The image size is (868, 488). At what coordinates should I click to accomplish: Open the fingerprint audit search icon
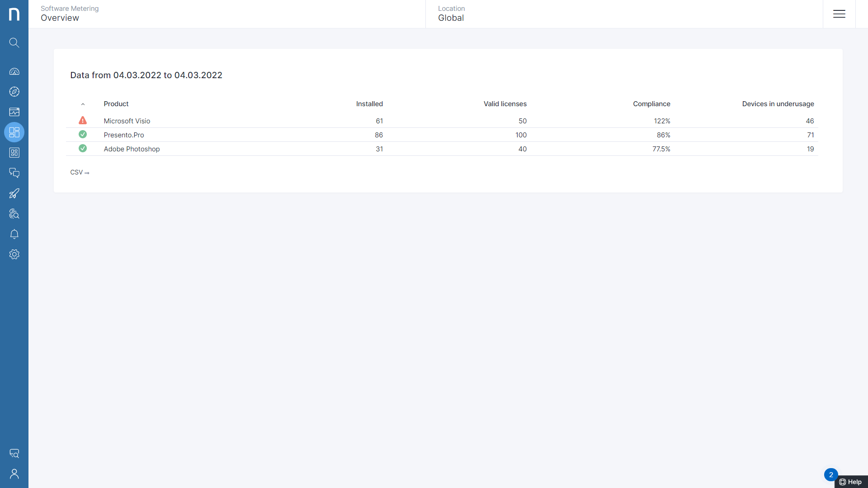[x=14, y=214]
